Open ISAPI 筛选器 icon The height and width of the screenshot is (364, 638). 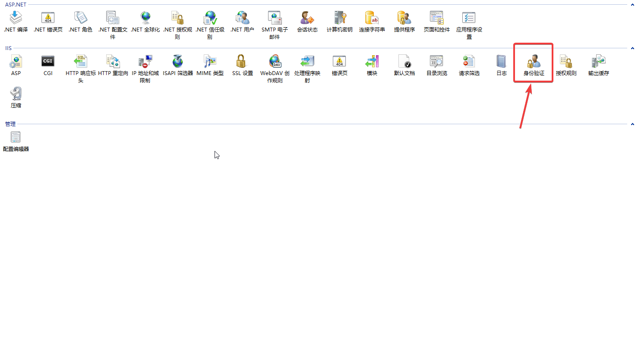point(177,61)
